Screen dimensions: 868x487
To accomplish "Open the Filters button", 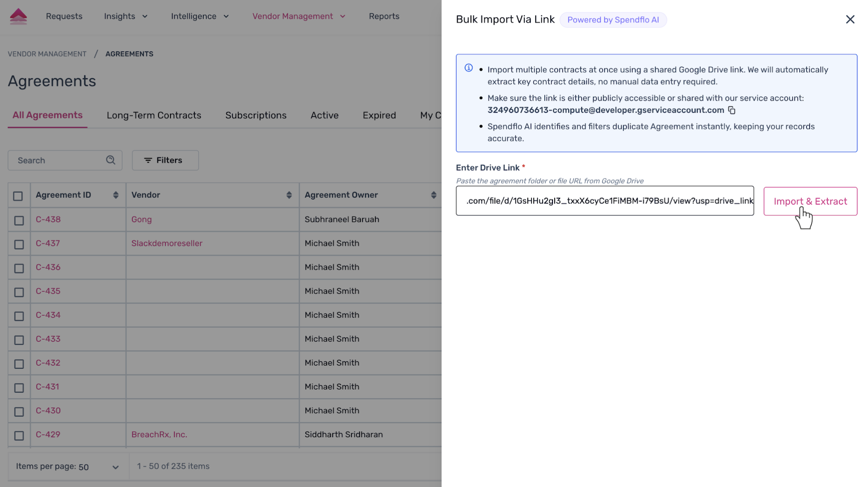I will [165, 160].
